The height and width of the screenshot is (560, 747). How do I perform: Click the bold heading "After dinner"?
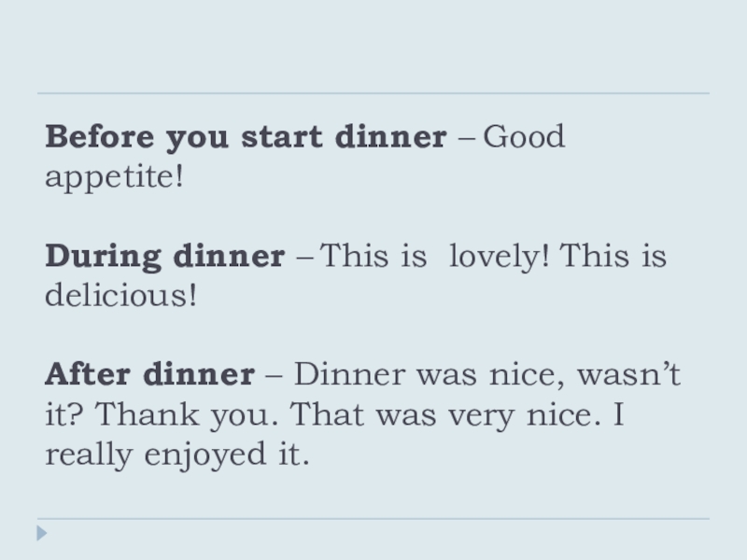149,375
